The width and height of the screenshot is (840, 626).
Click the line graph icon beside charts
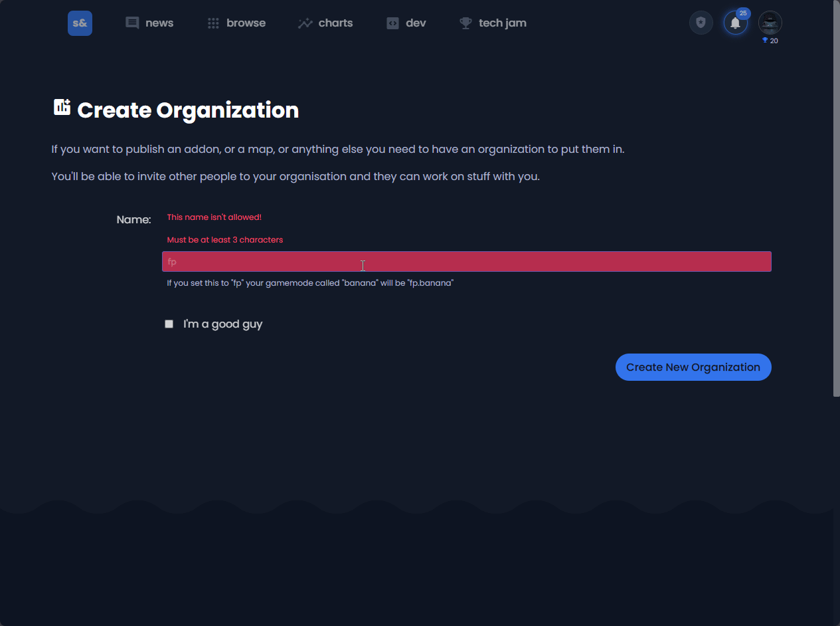(305, 23)
